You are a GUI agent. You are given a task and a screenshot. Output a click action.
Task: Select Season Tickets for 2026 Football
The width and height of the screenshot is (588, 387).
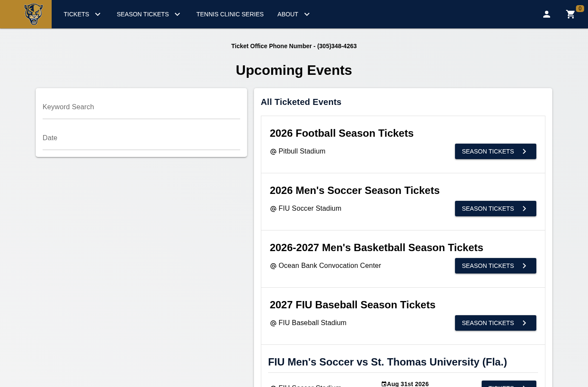pyautogui.click(x=495, y=151)
